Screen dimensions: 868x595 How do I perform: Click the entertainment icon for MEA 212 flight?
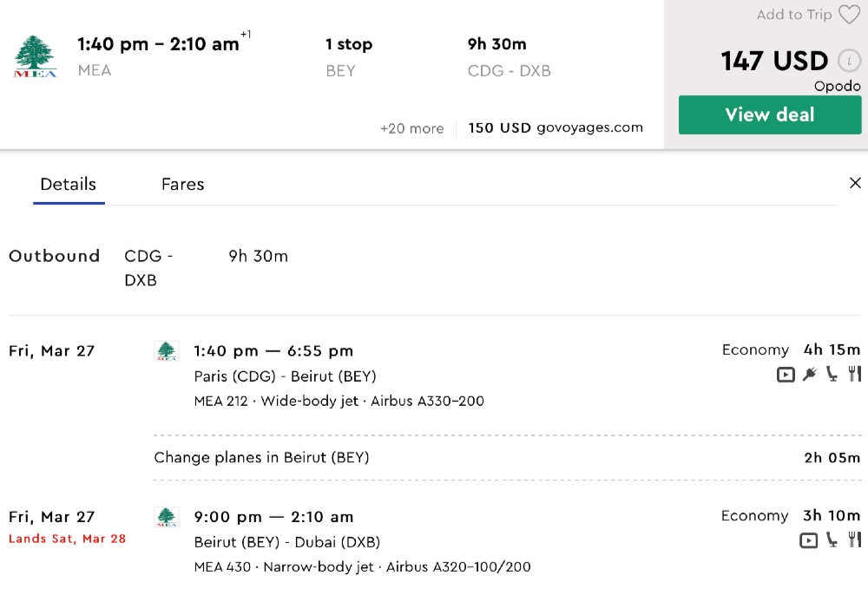point(786,375)
